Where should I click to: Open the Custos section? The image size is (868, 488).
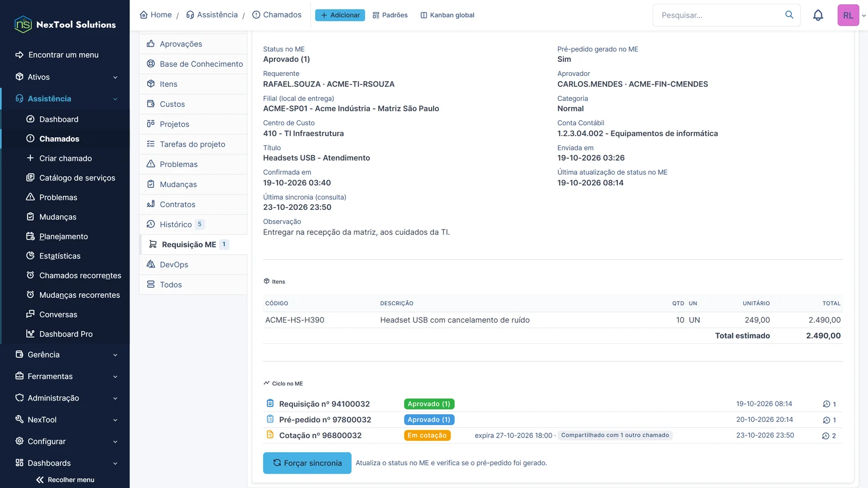click(193, 104)
